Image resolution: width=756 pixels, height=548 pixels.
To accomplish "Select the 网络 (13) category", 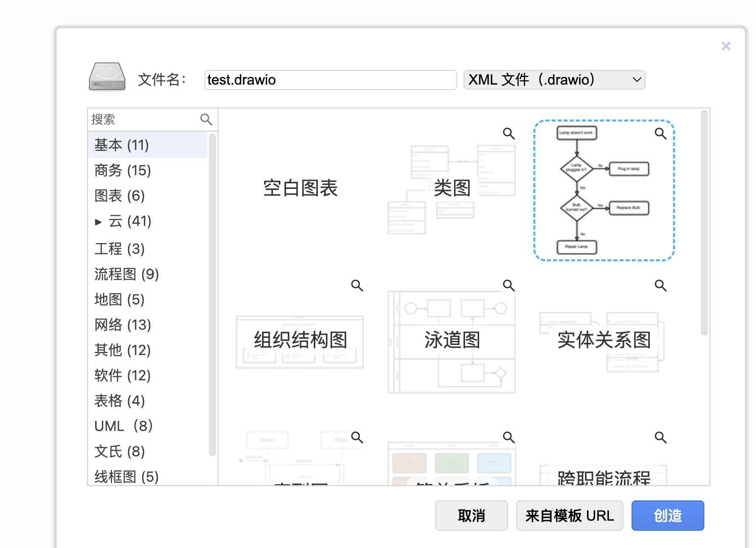I will [x=148, y=325].
